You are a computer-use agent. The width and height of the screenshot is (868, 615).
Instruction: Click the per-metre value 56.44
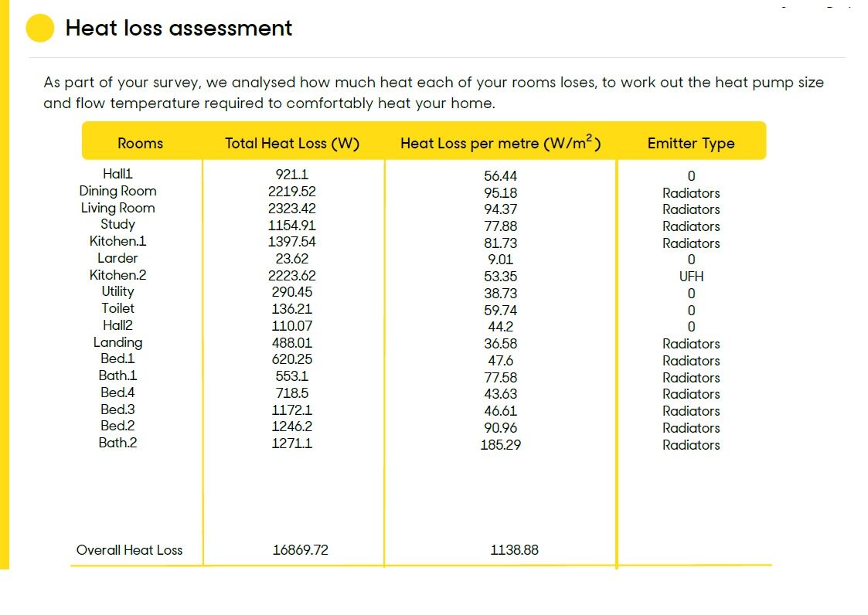(x=500, y=176)
